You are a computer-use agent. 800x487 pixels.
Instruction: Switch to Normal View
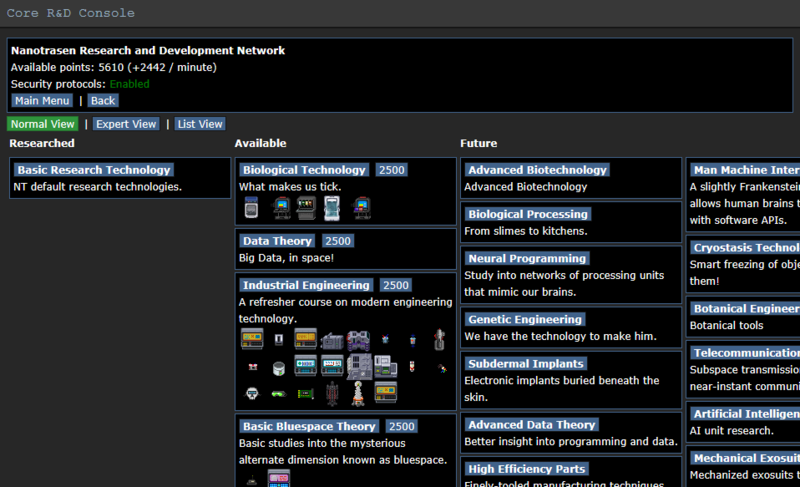point(43,124)
